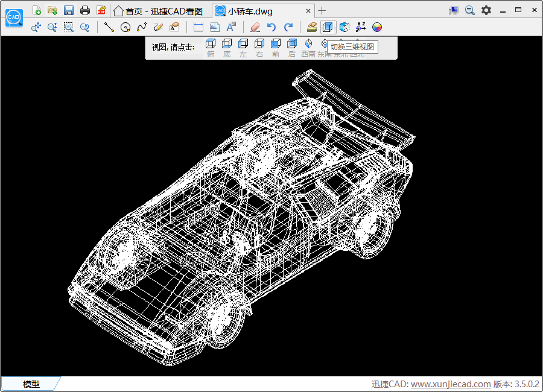
Task: Open the settings gear
Action: click(486, 10)
